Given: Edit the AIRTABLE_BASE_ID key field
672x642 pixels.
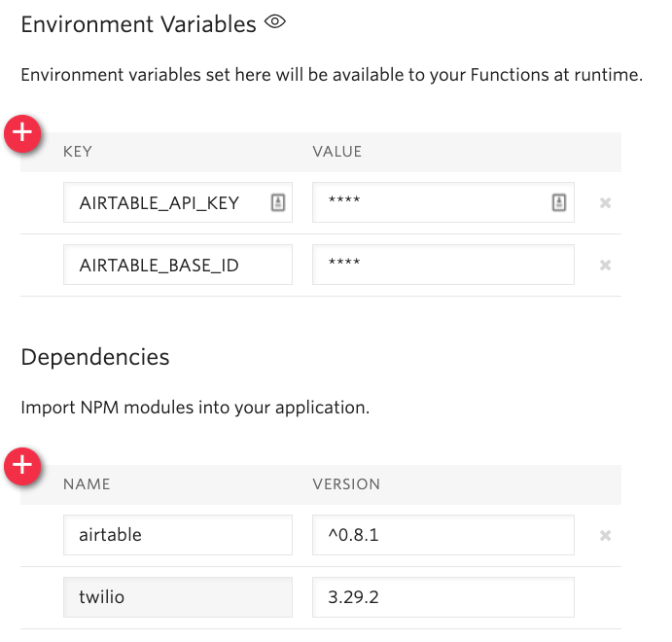Looking at the screenshot, I should (178, 265).
